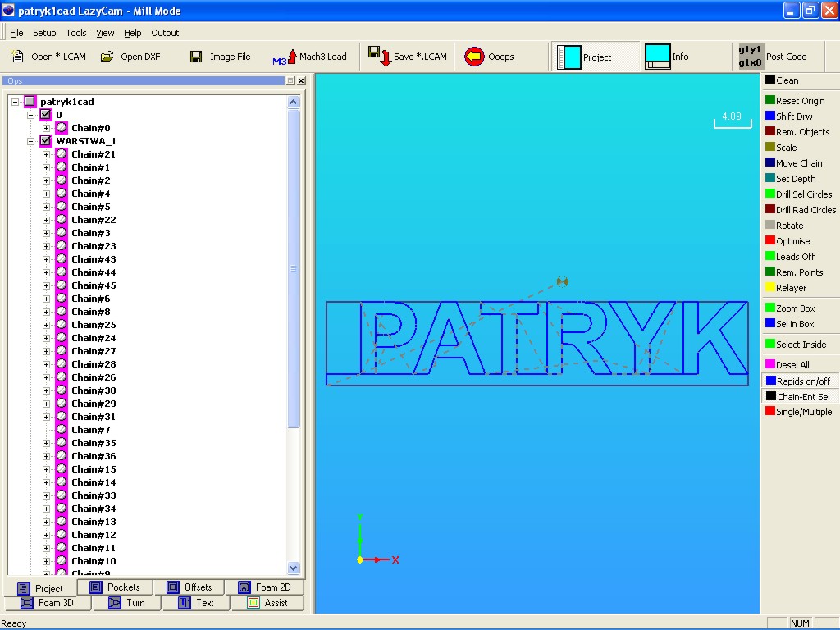Expand Chain#21 in the tree
Viewport: 840px width, 630px height.
tap(46, 154)
